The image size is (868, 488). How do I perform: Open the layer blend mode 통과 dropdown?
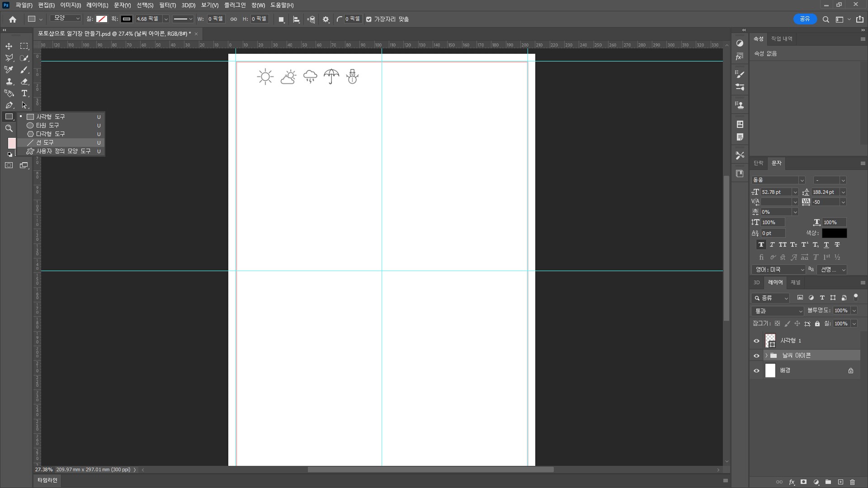pos(778,311)
